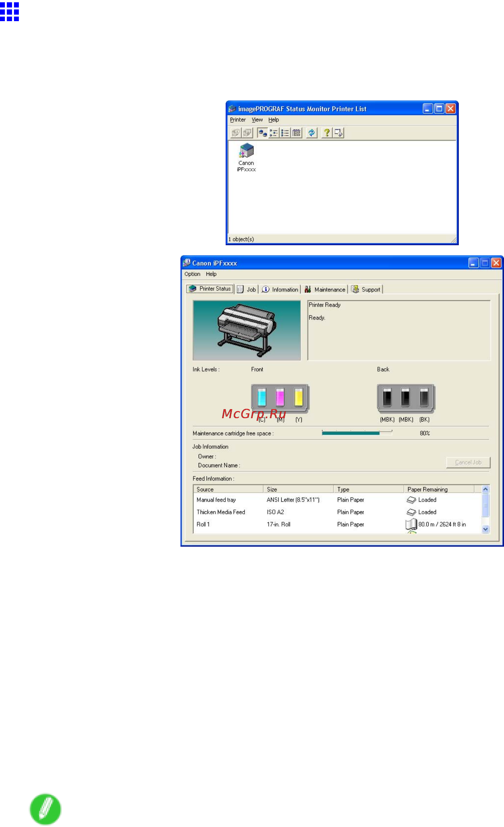Click the Printer Ready status text
This screenshot has height=827, width=504.
pyautogui.click(x=325, y=305)
